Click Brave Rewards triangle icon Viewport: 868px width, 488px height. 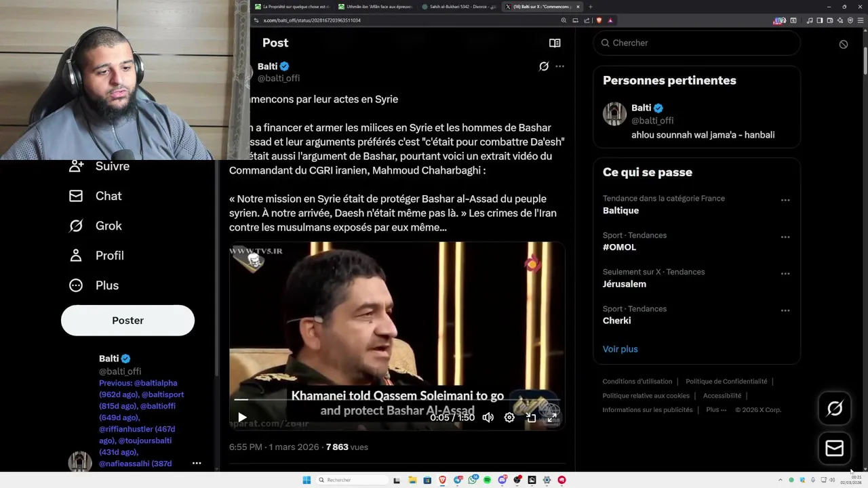tap(610, 20)
